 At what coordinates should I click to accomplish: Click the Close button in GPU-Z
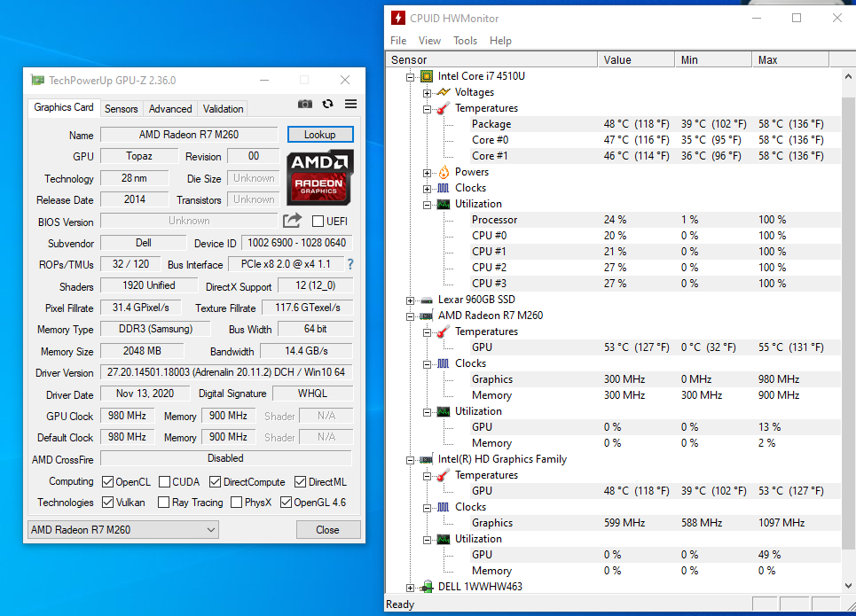click(x=327, y=530)
